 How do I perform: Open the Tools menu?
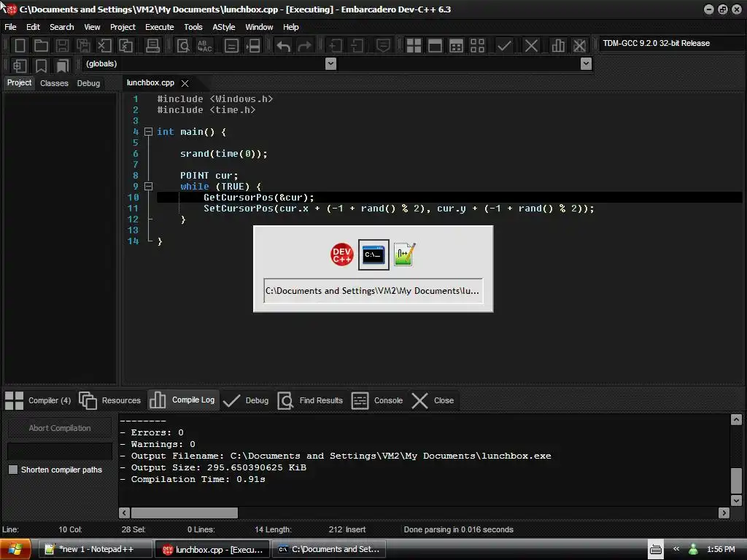[x=193, y=27]
